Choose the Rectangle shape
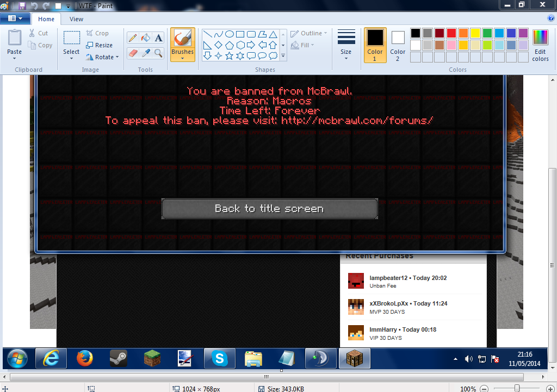Screen dimensions: 557x392 tap(240, 34)
